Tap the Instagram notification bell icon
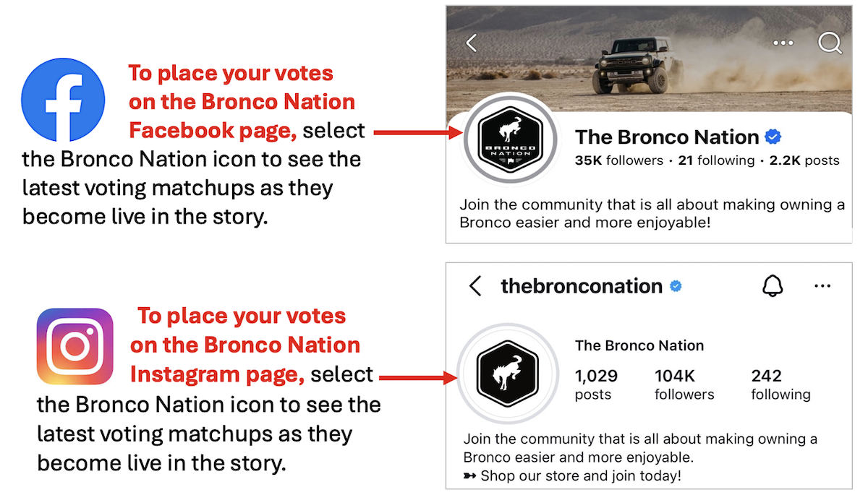Screen dimensions: 868x495 [773, 286]
